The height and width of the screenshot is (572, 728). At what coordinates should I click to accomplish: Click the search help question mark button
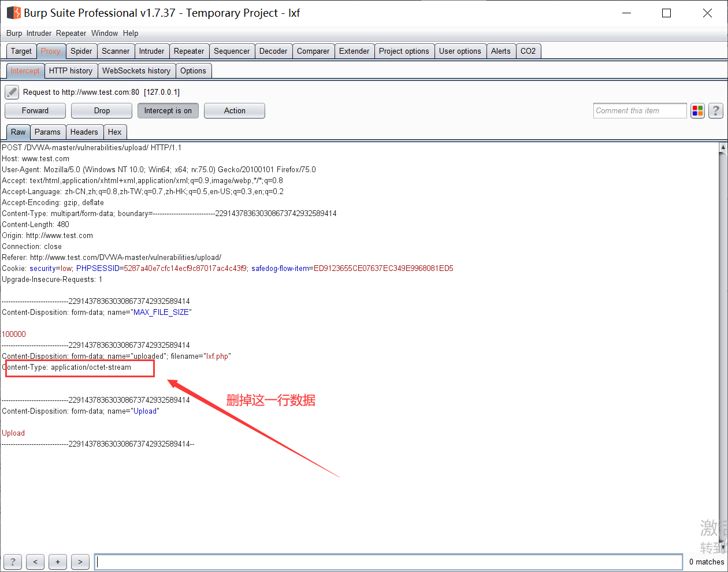13,562
